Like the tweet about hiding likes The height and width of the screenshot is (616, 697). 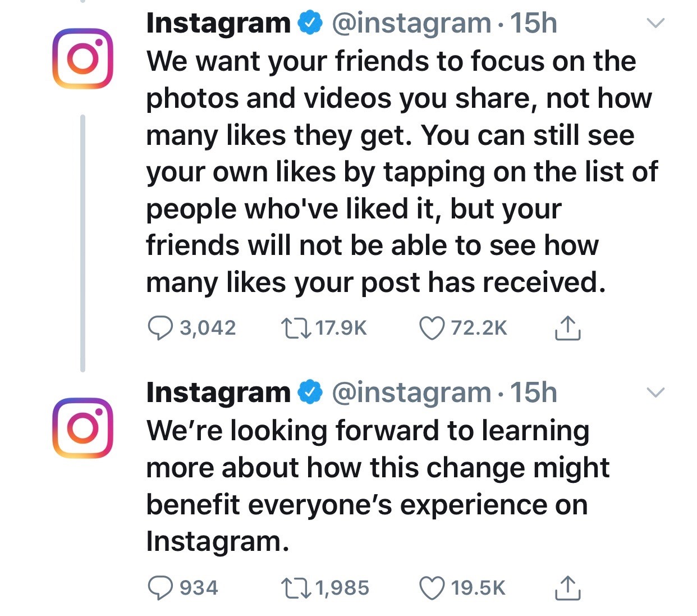432,328
